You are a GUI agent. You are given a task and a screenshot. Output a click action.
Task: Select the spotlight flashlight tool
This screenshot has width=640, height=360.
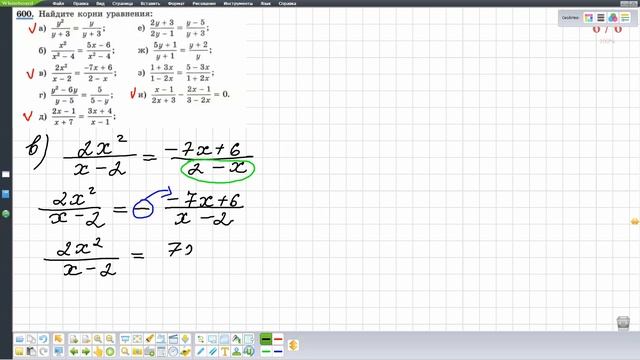tap(149, 339)
